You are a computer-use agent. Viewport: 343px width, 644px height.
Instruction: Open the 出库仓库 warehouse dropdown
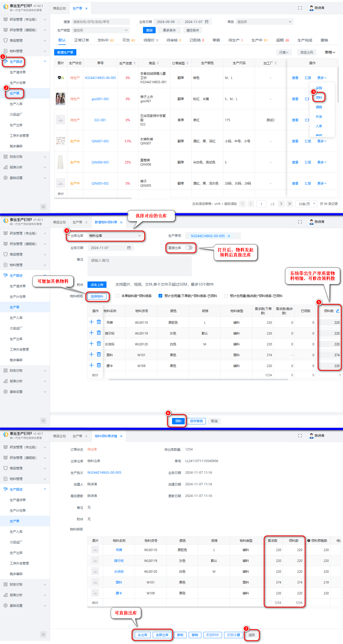click(115, 236)
